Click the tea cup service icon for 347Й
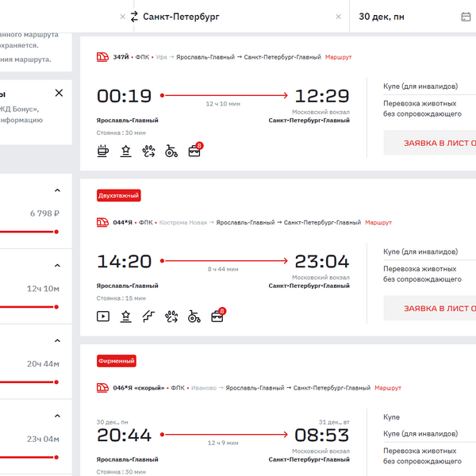This screenshot has width=476, height=476. point(103,151)
